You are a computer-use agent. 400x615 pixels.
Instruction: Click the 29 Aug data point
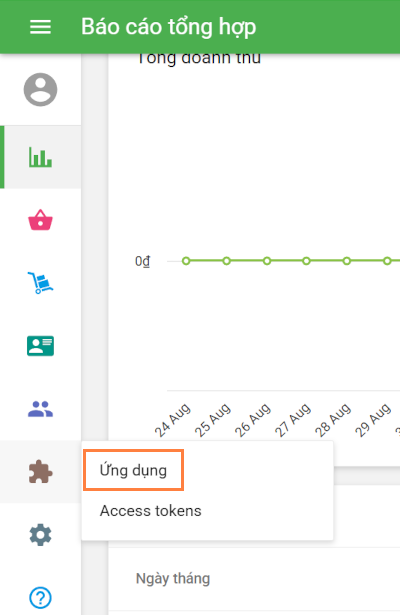387,261
